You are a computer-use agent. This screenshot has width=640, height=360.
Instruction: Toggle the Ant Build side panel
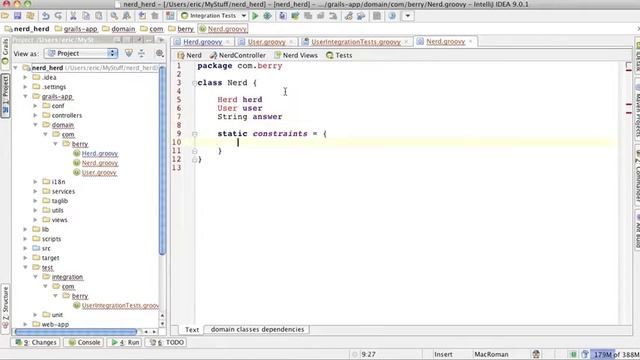(x=637, y=231)
